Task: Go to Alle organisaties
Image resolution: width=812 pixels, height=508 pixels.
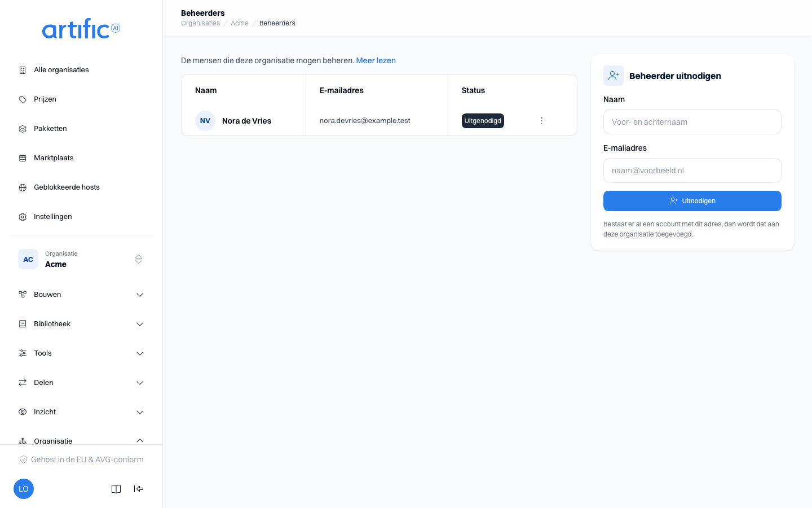Action: [81, 70]
